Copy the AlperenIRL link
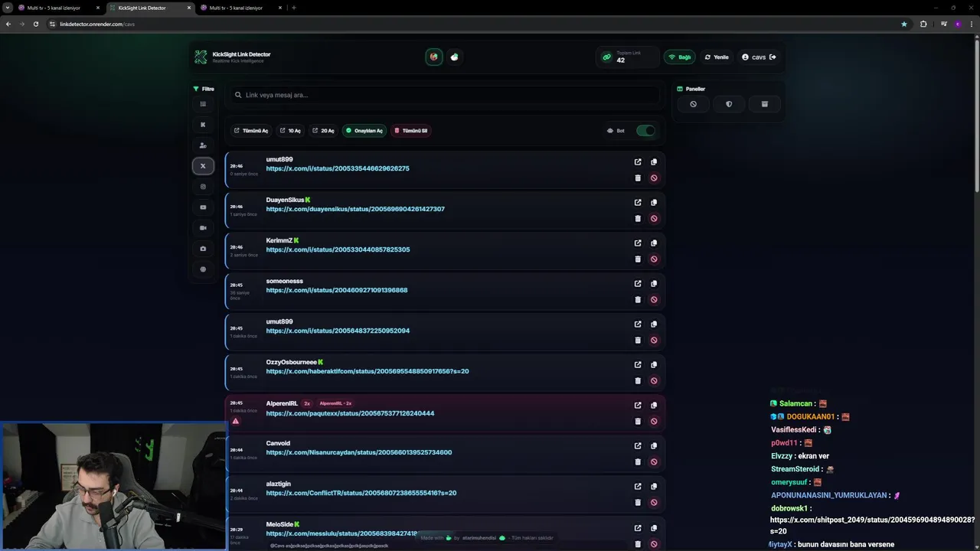980x551 pixels. (x=654, y=406)
